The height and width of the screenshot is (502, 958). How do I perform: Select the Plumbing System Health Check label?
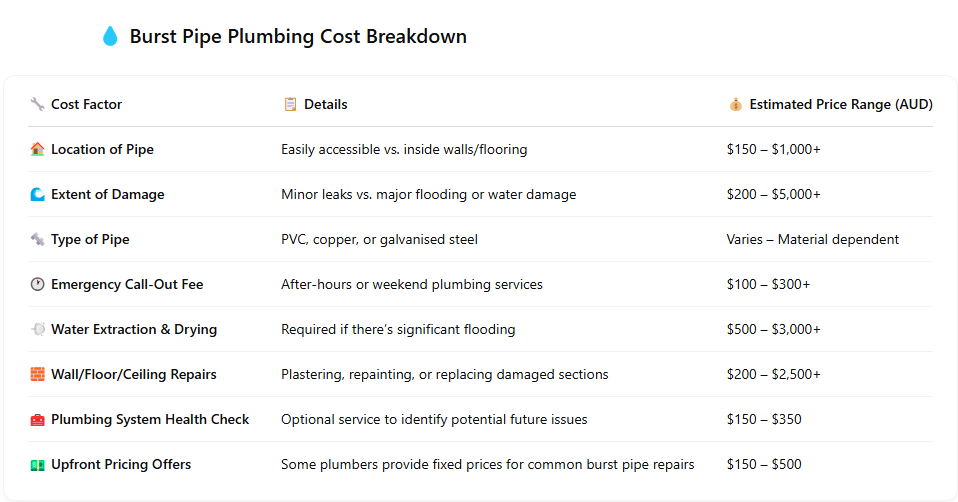coord(150,420)
